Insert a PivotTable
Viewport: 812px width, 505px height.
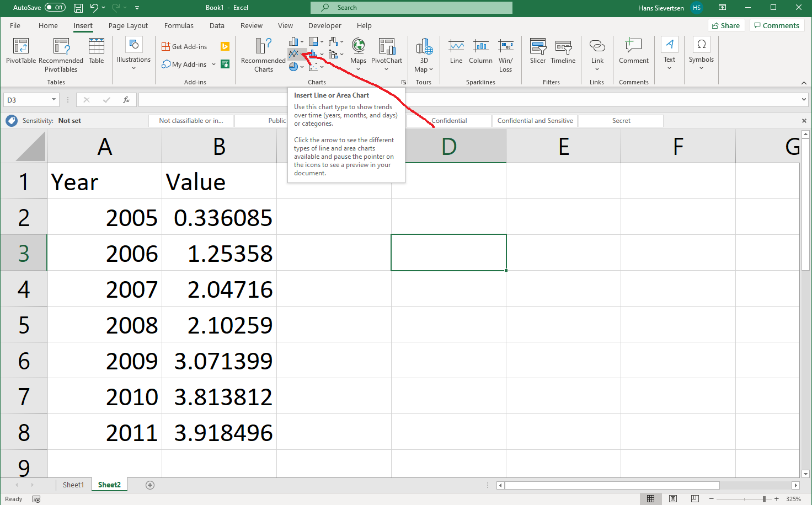(x=21, y=51)
